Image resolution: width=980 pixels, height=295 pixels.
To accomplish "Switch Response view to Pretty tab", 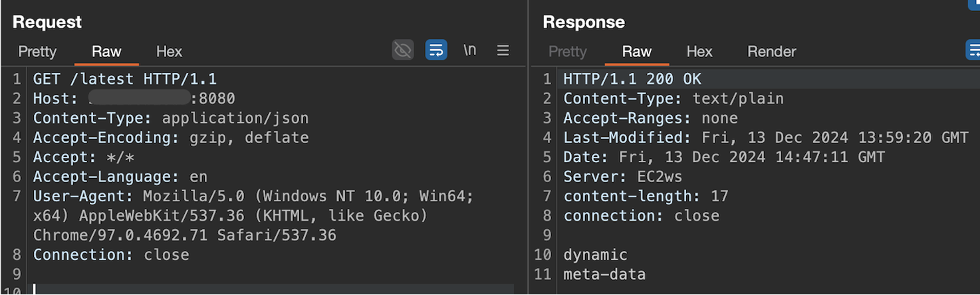I will pos(568,52).
